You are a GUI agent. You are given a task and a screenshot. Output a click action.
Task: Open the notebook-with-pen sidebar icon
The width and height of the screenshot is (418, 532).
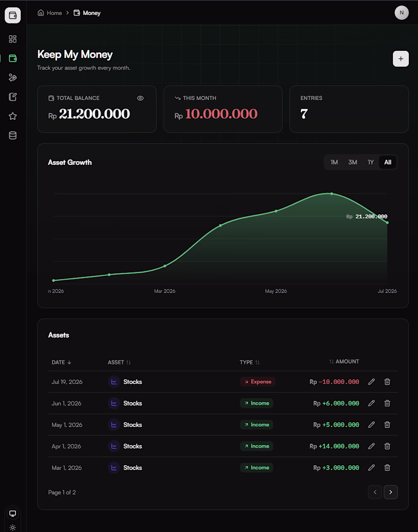pyautogui.click(x=13, y=97)
